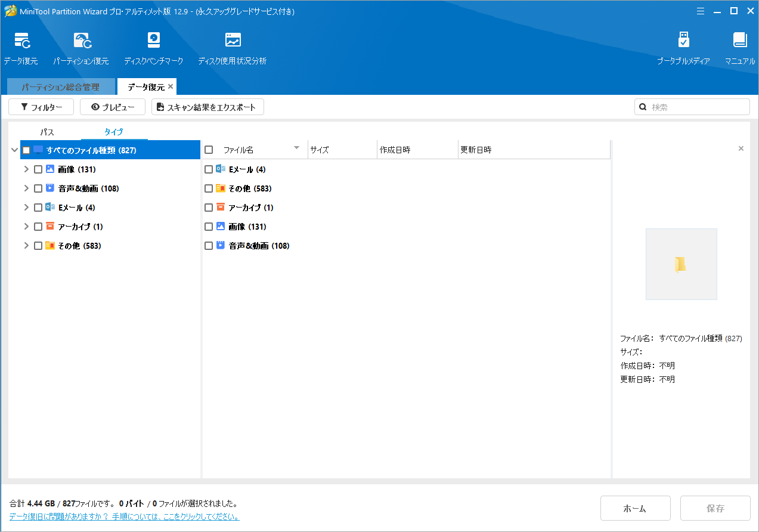
Task: Click 画像 icon in the file list
Action: click(221, 227)
